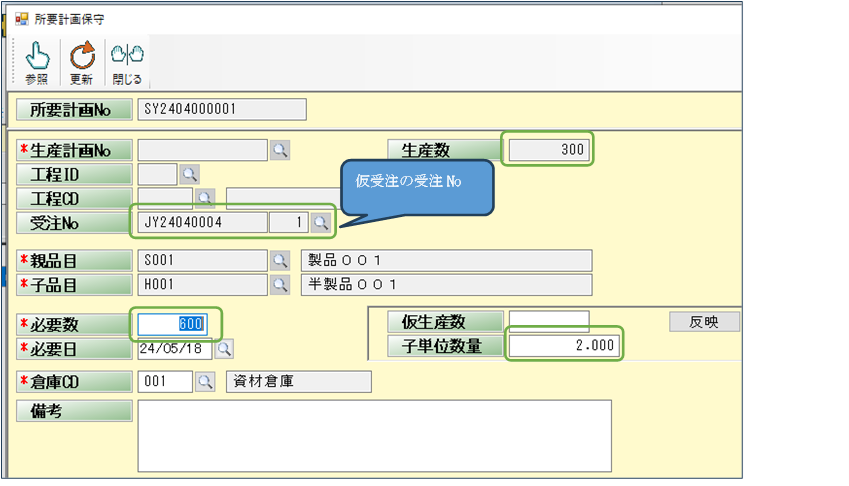Click the 仮生産数 input box

pyautogui.click(x=548, y=322)
